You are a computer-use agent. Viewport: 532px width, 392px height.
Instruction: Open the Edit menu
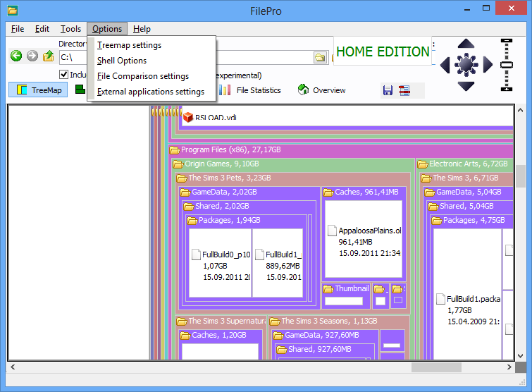[42, 29]
